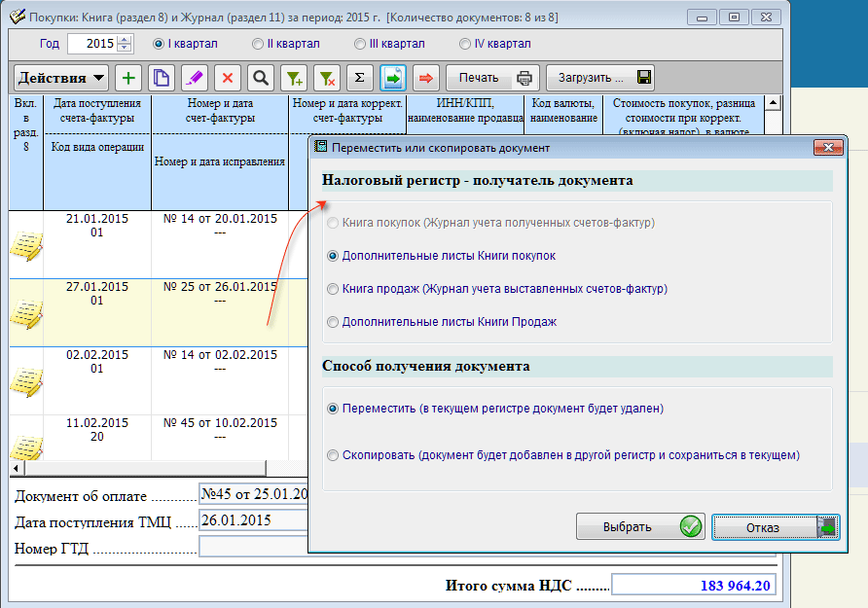Open the note icon for 27.01.2015 row
The height and width of the screenshot is (608, 868).
coord(26,314)
